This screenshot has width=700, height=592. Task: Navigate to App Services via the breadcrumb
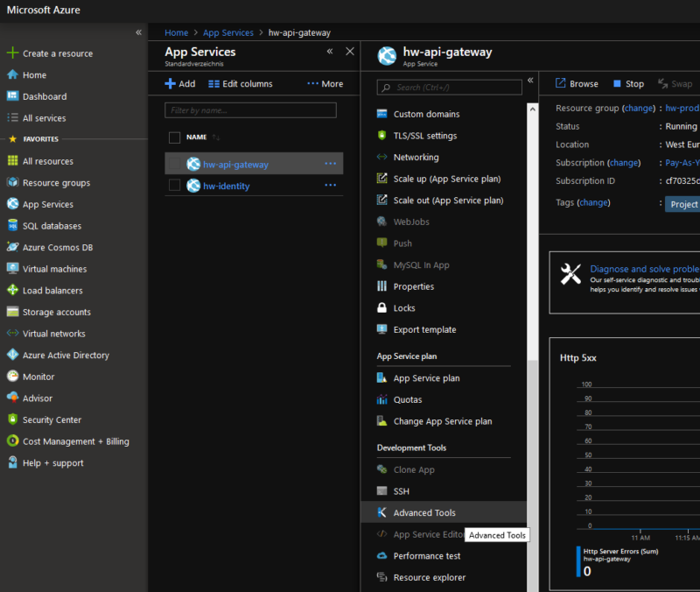[228, 32]
